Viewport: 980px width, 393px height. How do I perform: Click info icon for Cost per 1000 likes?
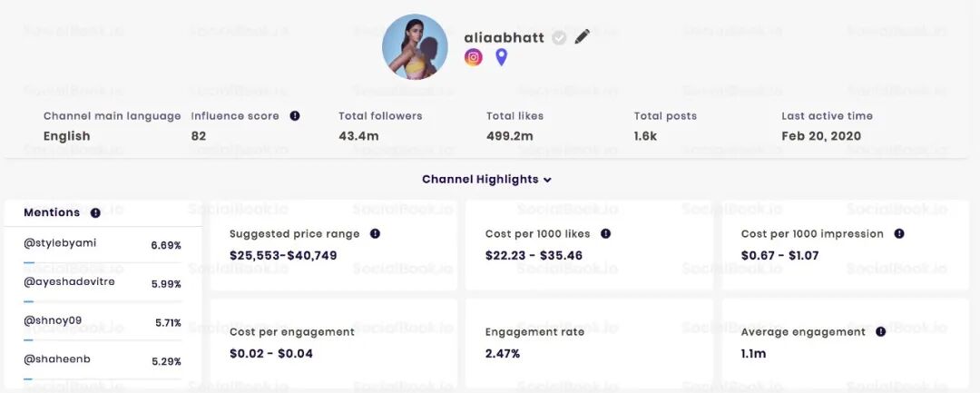605,233
